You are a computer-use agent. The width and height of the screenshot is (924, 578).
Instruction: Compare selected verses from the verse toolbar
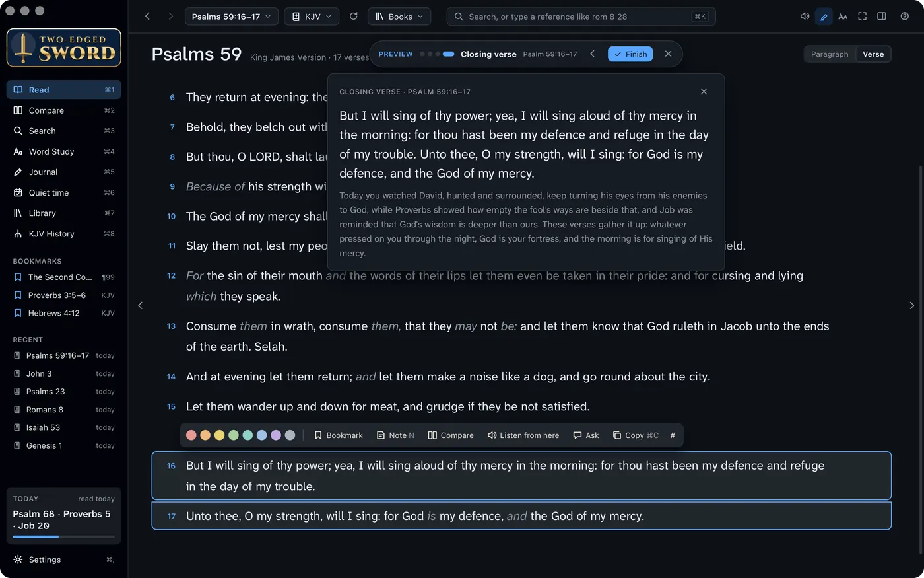pos(451,435)
